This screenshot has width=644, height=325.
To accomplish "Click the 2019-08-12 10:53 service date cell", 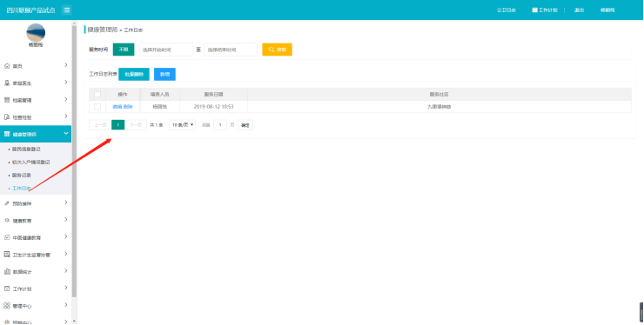I will pos(213,107).
